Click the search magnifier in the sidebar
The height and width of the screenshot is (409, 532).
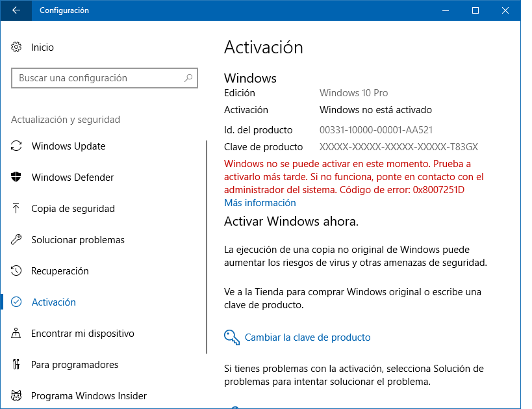189,78
